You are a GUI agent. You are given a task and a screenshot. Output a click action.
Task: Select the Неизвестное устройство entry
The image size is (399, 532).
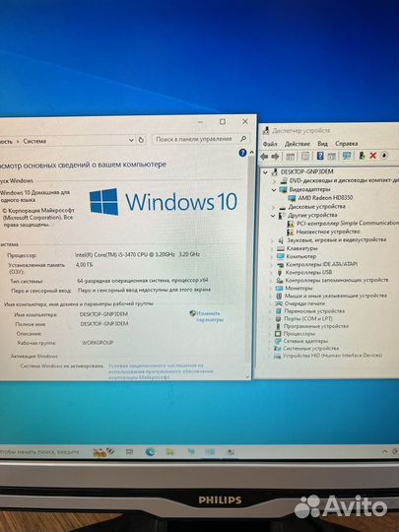click(328, 232)
